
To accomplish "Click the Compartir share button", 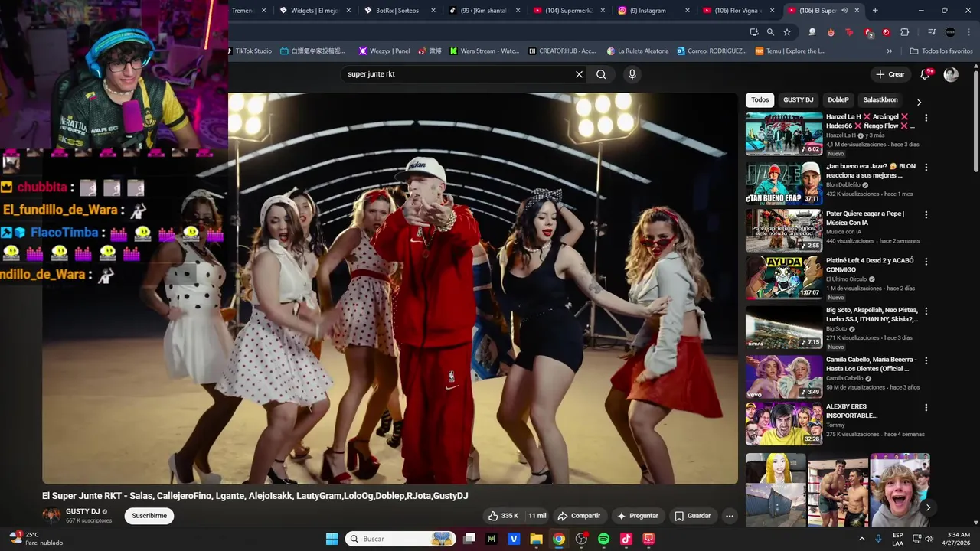I will [579, 516].
